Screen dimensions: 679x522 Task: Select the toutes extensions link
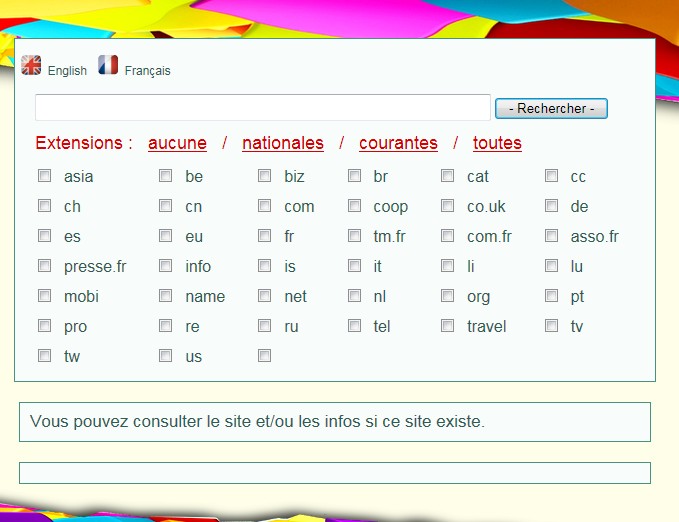(x=497, y=143)
